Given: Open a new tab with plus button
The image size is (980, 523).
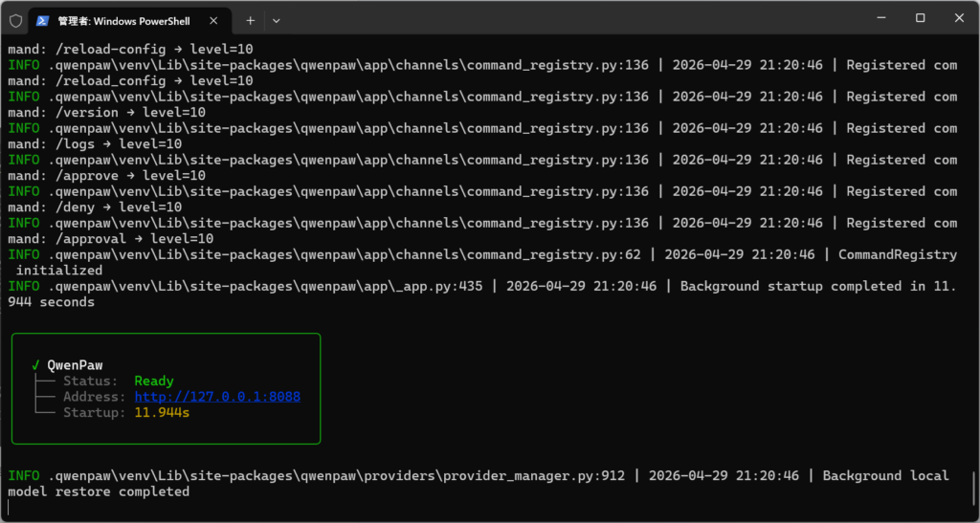Looking at the screenshot, I should 250,21.
